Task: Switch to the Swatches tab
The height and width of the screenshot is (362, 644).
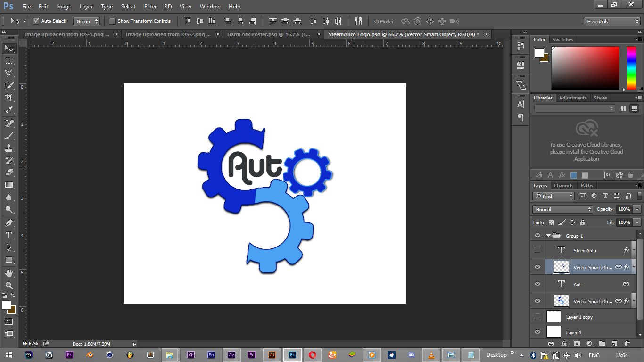Action: 562,40
